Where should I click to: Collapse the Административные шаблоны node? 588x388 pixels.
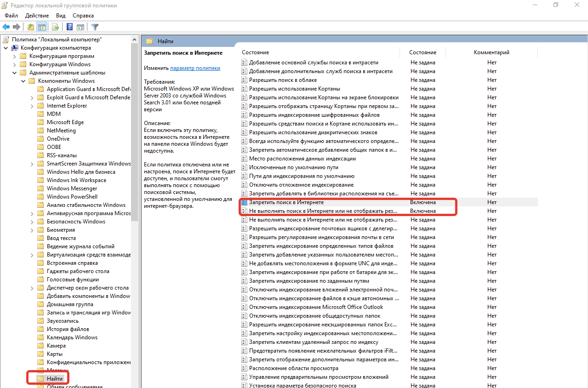(x=14, y=73)
